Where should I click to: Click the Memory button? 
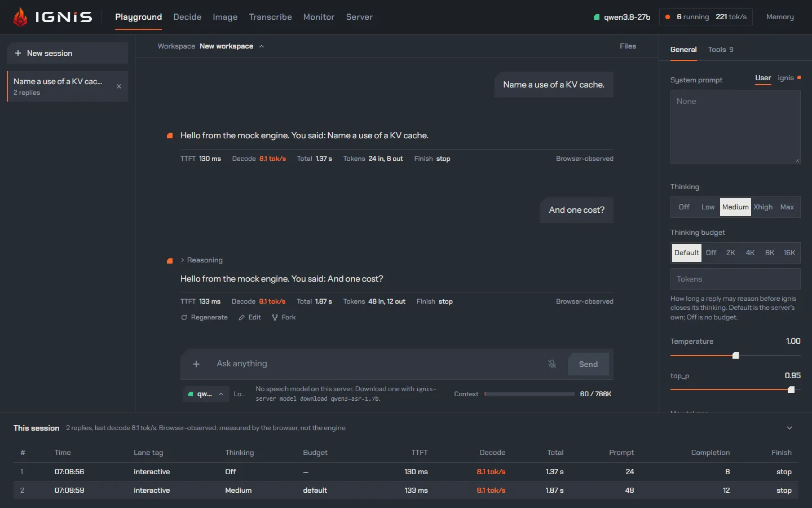[x=780, y=17]
